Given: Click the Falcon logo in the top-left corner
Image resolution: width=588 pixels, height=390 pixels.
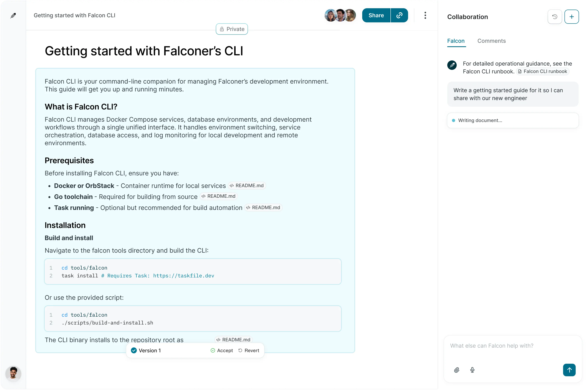Looking at the screenshot, I should coord(13,15).
